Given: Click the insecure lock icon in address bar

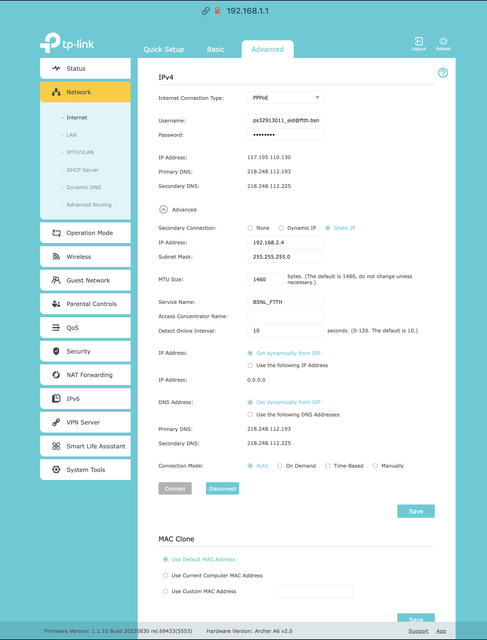Looking at the screenshot, I should pos(218,11).
